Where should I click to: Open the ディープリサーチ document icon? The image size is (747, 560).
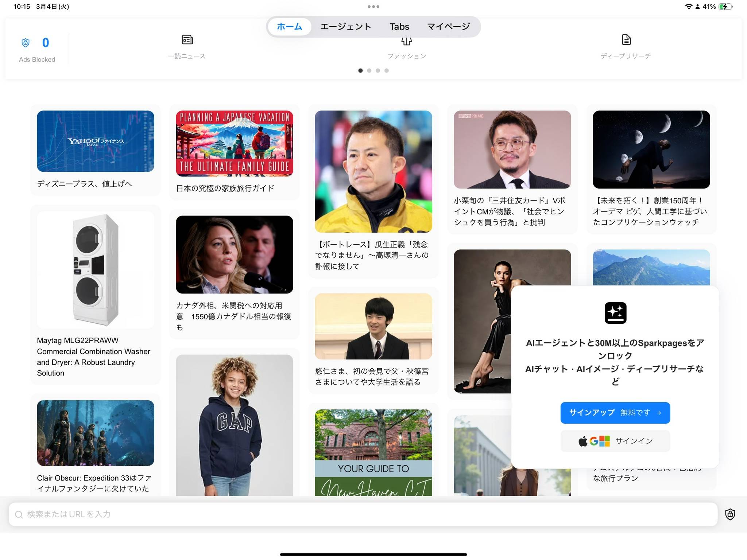pyautogui.click(x=626, y=39)
